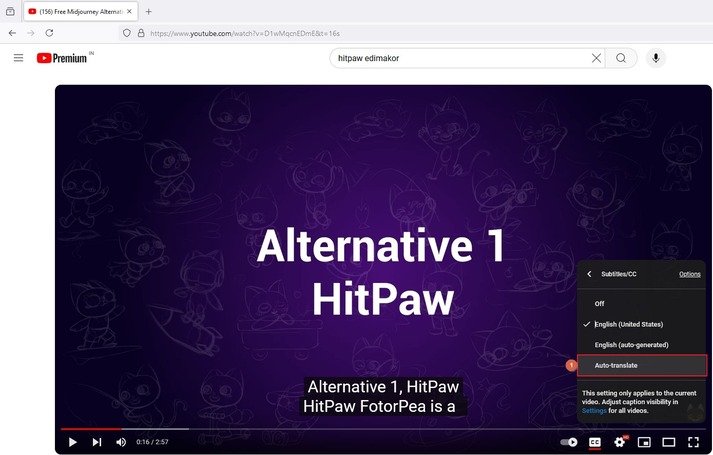View site security via the padlock icon
713x455 pixels.
141,33
